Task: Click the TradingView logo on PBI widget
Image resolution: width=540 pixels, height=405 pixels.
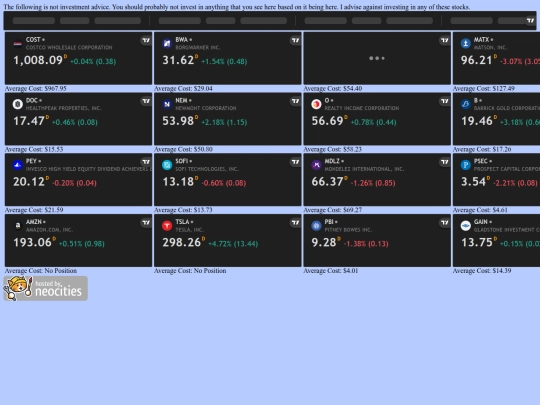Action: 445,222
